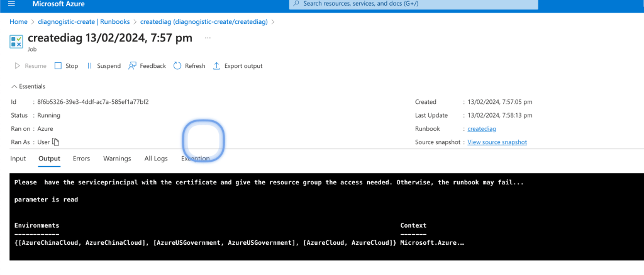Copy the Ran As User value
This screenshot has height=275, width=644.
pyautogui.click(x=56, y=142)
